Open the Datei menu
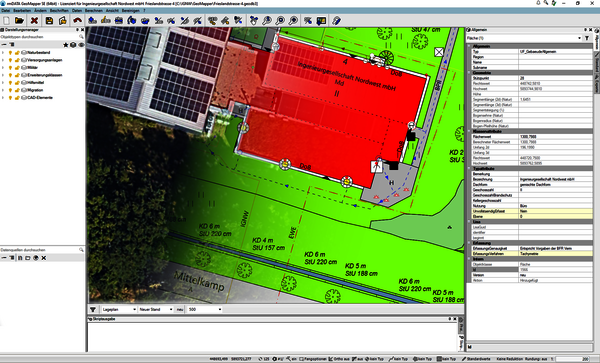Screen dimensions: 600x363 6,11
